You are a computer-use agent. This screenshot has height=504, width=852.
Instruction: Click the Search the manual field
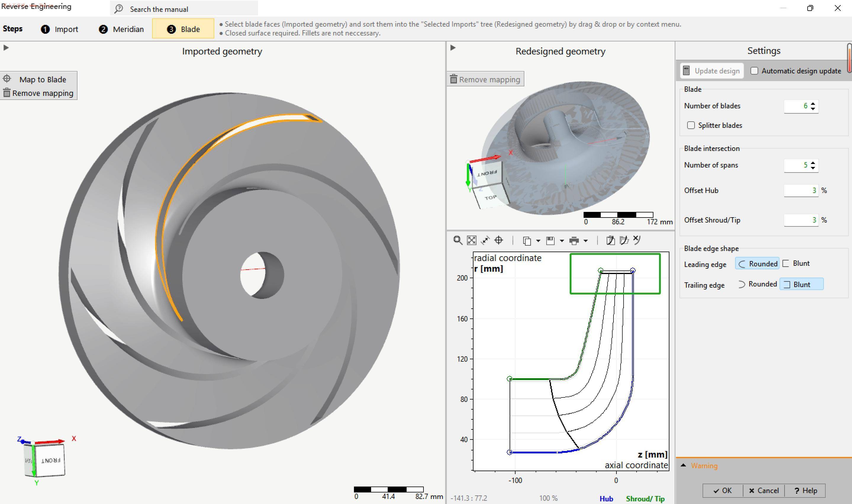pos(184,9)
